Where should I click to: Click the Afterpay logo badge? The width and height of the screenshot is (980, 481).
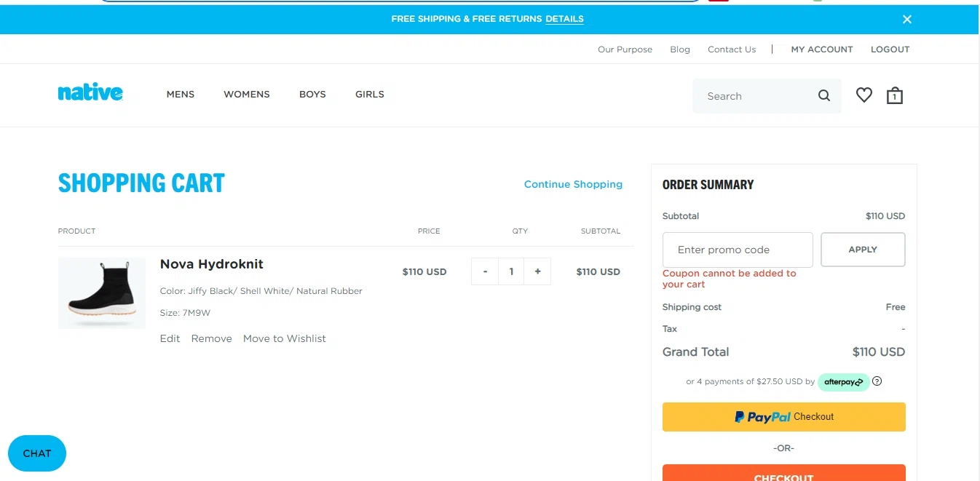pyautogui.click(x=844, y=382)
